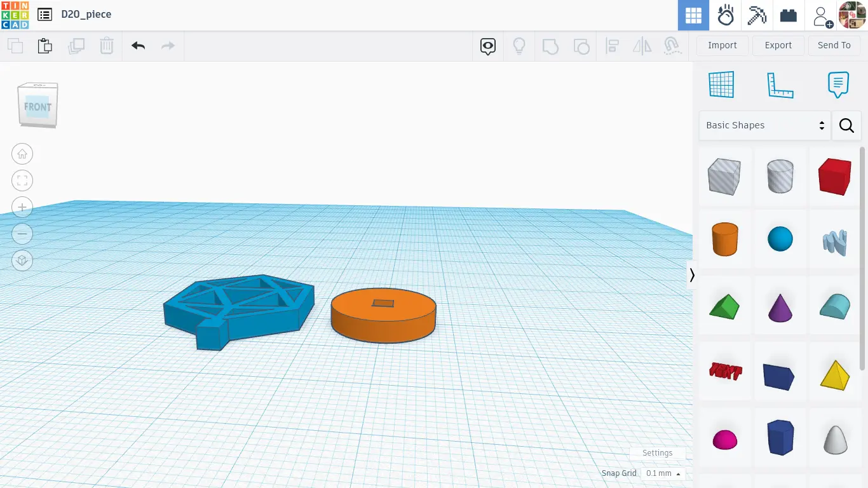Select the red Box shape
Image resolution: width=868 pixels, height=488 pixels.
click(x=834, y=176)
